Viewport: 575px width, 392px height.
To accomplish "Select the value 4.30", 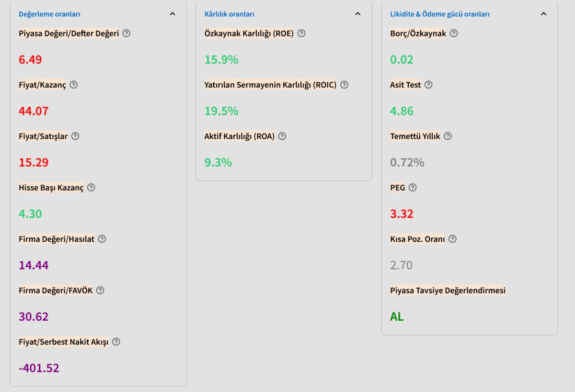I will pyautogui.click(x=30, y=214).
